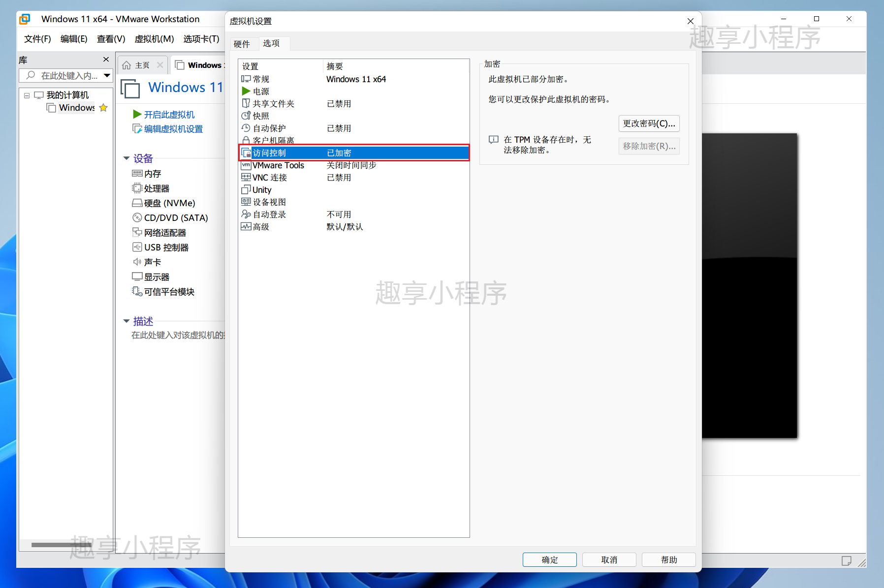This screenshot has width=884, height=588.
Task: Click the 高级 advanced icon
Action: tap(246, 226)
